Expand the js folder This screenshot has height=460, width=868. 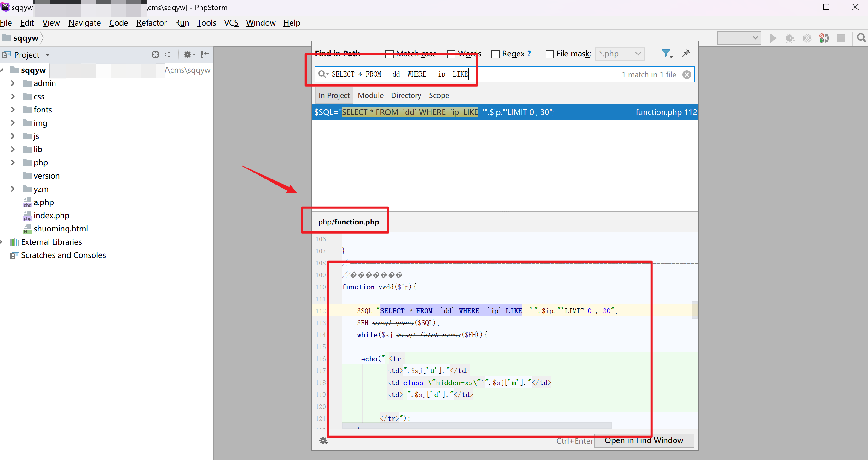click(x=13, y=136)
